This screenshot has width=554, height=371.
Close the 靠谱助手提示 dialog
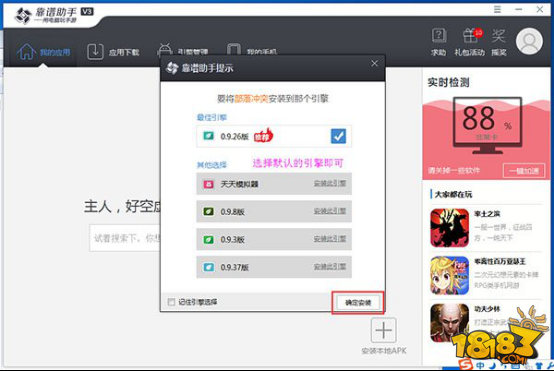click(375, 64)
